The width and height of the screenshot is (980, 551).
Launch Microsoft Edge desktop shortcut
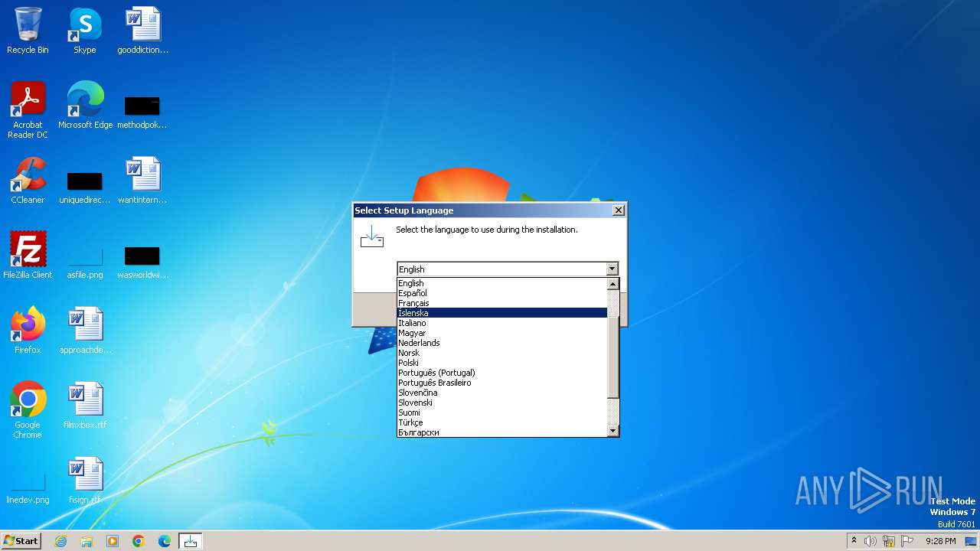[x=85, y=106]
